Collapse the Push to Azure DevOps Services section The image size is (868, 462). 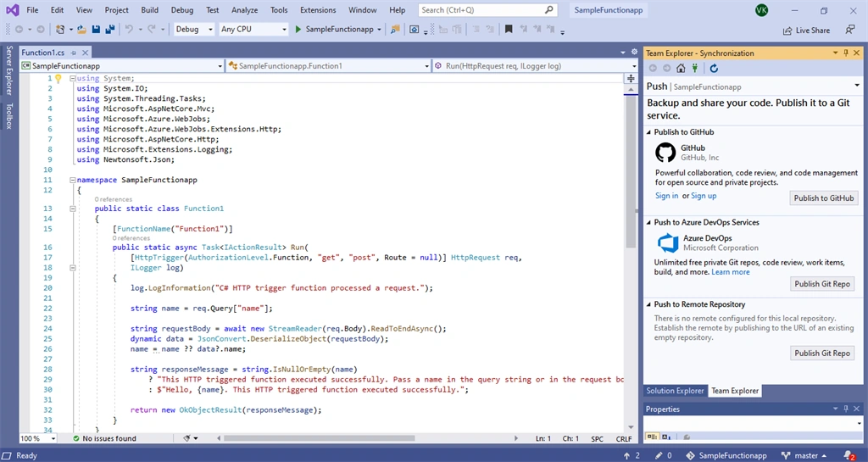[648, 222]
